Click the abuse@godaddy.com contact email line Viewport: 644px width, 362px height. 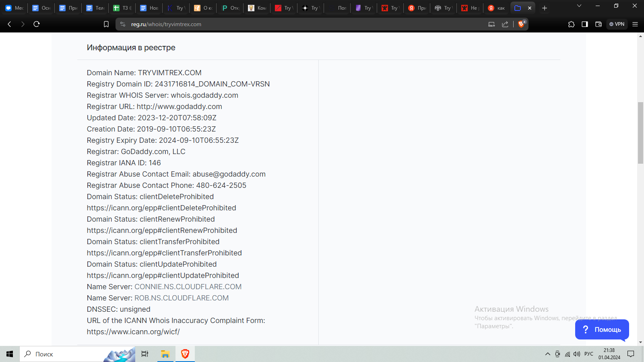[x=176, y=174]
